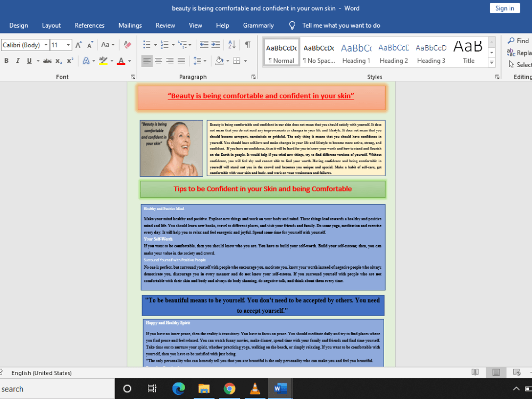Switch to Read Mode view icon
Screen dimensions: 532x399
click(475, 372)
